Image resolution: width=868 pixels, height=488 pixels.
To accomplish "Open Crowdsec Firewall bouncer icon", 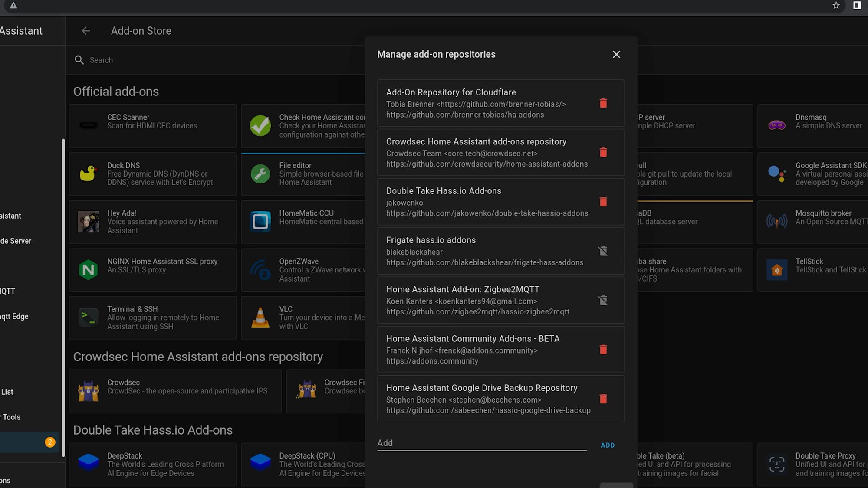I will click(x=306, y=391).
